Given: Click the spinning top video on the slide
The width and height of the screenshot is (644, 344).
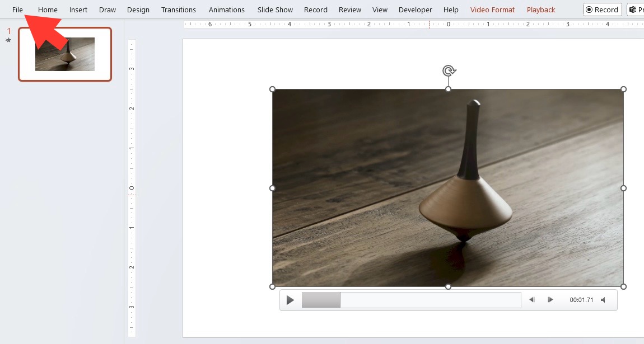Looking at the screenshot, I should pos(448,188).
